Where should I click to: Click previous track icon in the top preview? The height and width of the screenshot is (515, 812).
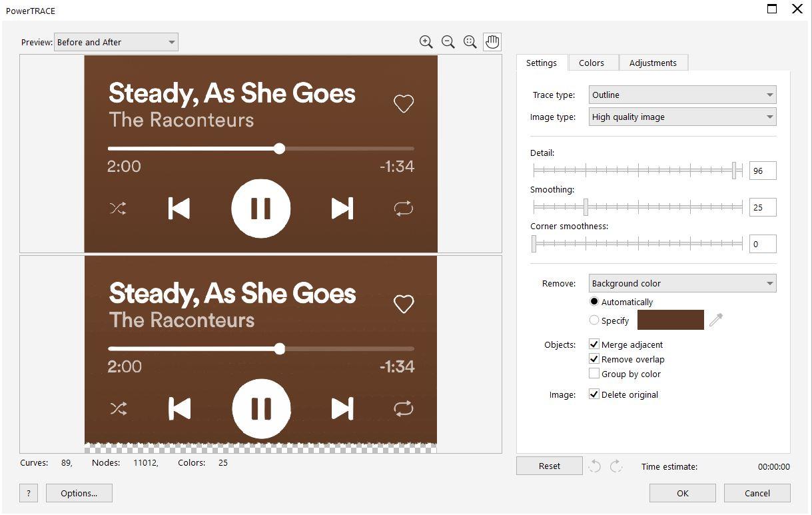pyautogui.click(x=179, y=209)
